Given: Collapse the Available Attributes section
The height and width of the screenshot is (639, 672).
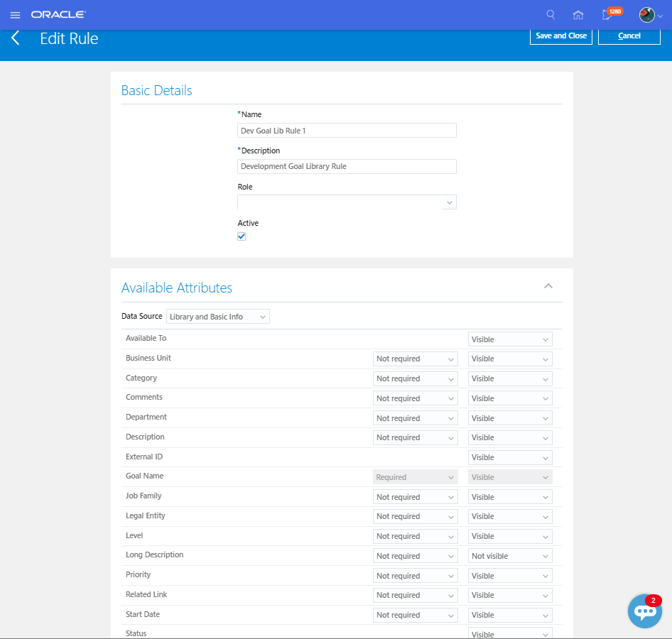Looking at the screenshot, I should coord(548,285).
